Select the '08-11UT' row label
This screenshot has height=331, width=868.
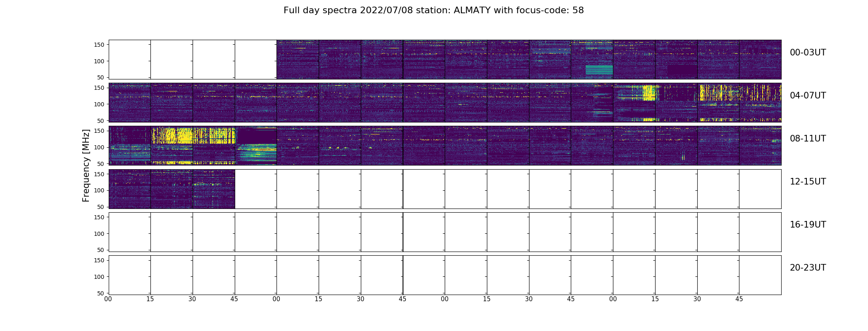808,139
